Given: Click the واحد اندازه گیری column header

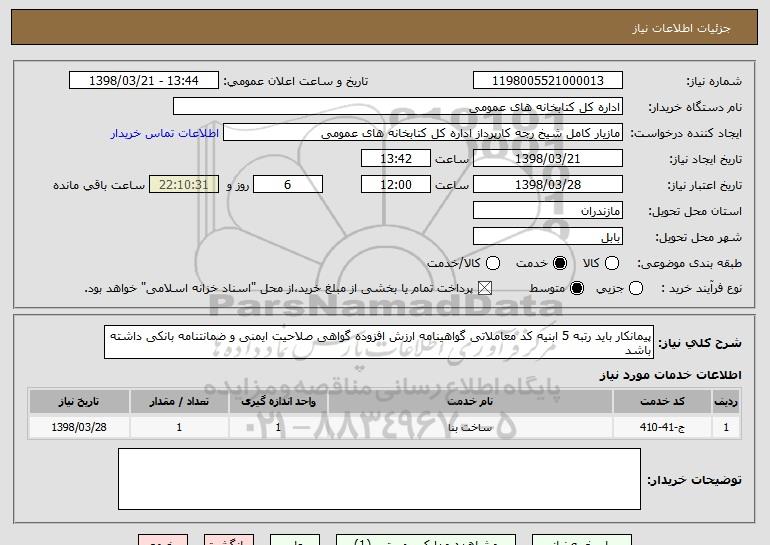Looking at the screenshot, I should tap(278, 402).
